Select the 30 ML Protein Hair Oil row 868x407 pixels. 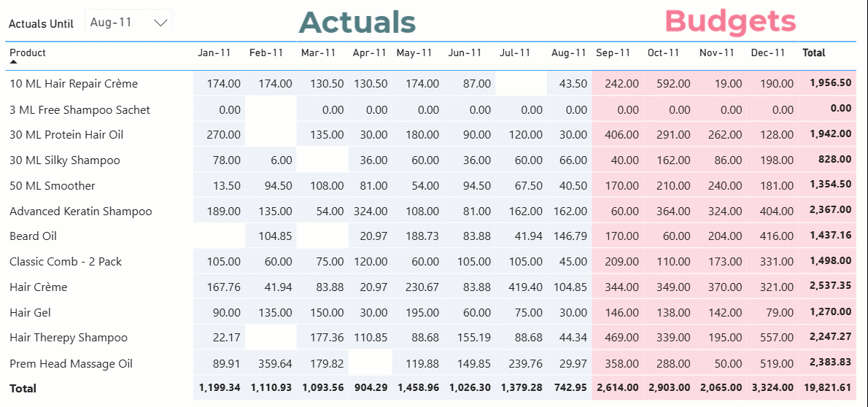(66, 135)
